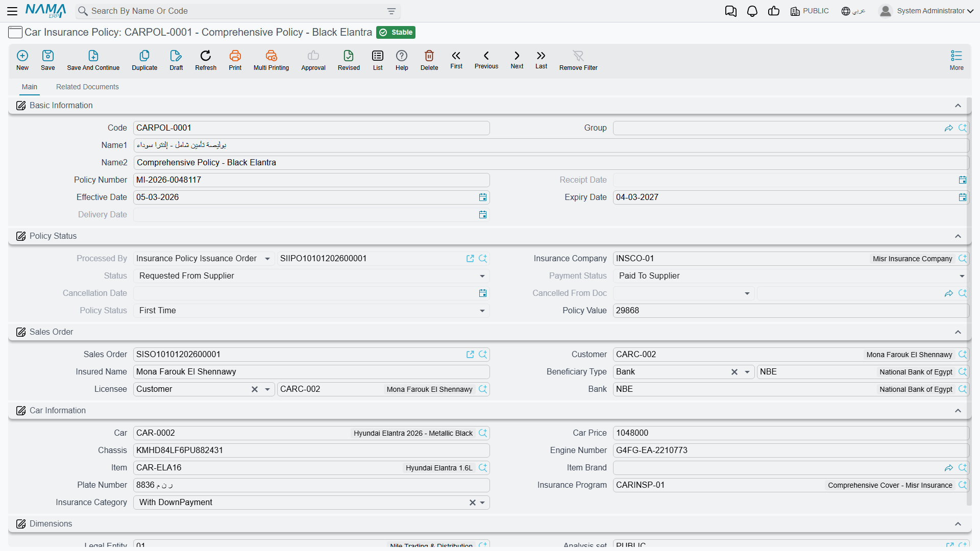
Task: Open Multi Printing options
Action: (x=271, y=60)
